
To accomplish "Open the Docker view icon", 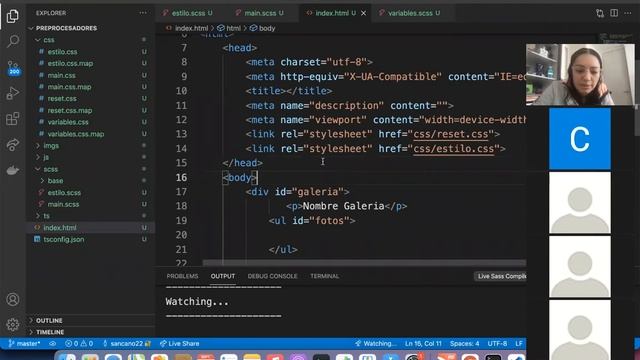I will [x=13, y=170].
